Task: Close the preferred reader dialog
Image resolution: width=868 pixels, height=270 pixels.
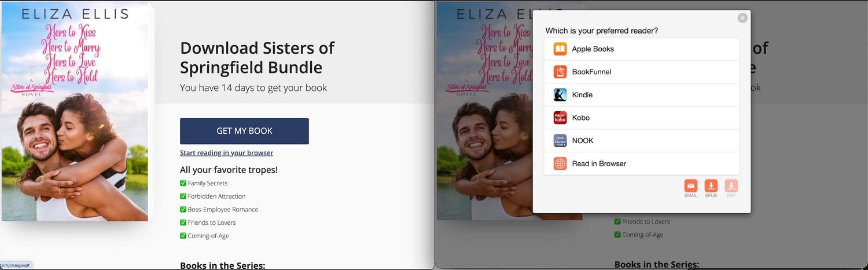Action: click(x=742, y=18)
